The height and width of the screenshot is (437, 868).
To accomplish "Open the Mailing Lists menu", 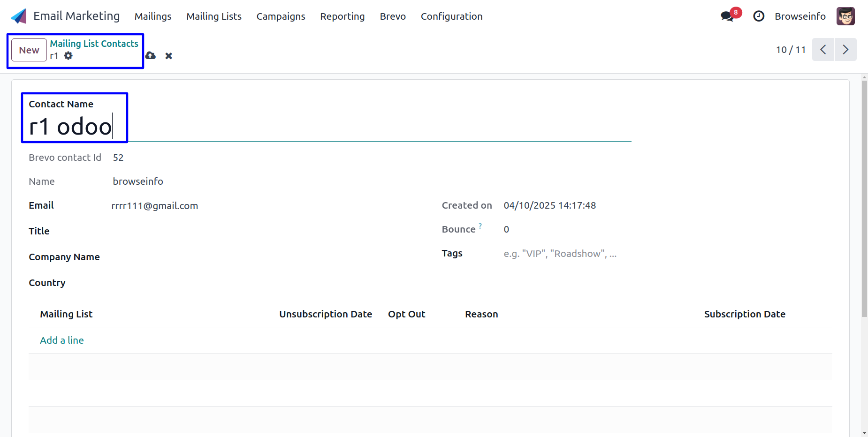I will click(214, 16).
